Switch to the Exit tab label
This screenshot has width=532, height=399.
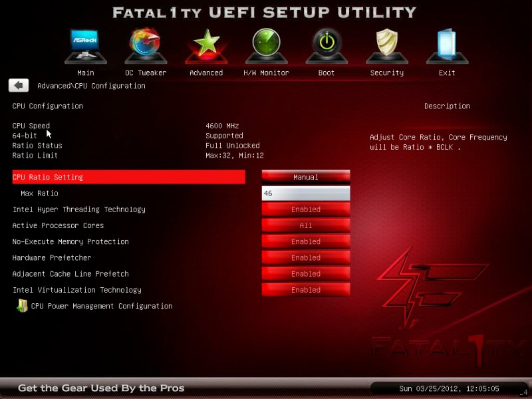[447, 72]
